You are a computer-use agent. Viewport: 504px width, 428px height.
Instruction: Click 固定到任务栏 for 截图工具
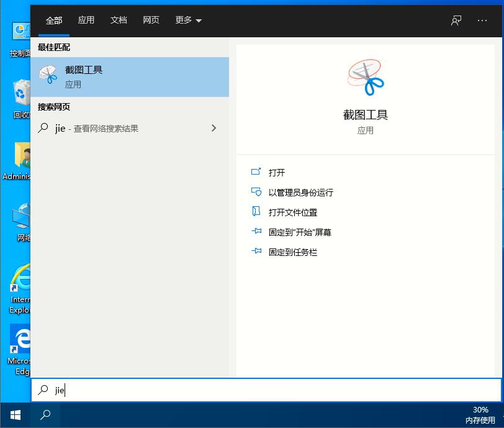pos(292,252)
